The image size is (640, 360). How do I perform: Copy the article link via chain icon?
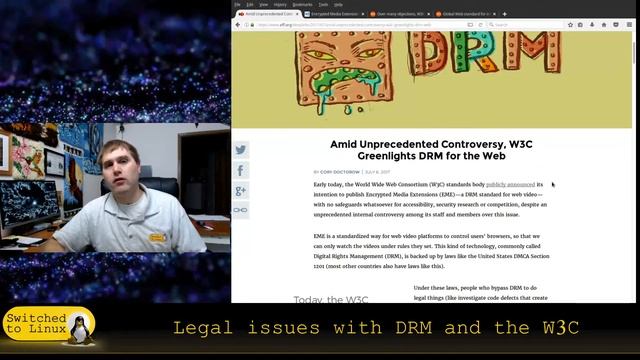241,210
